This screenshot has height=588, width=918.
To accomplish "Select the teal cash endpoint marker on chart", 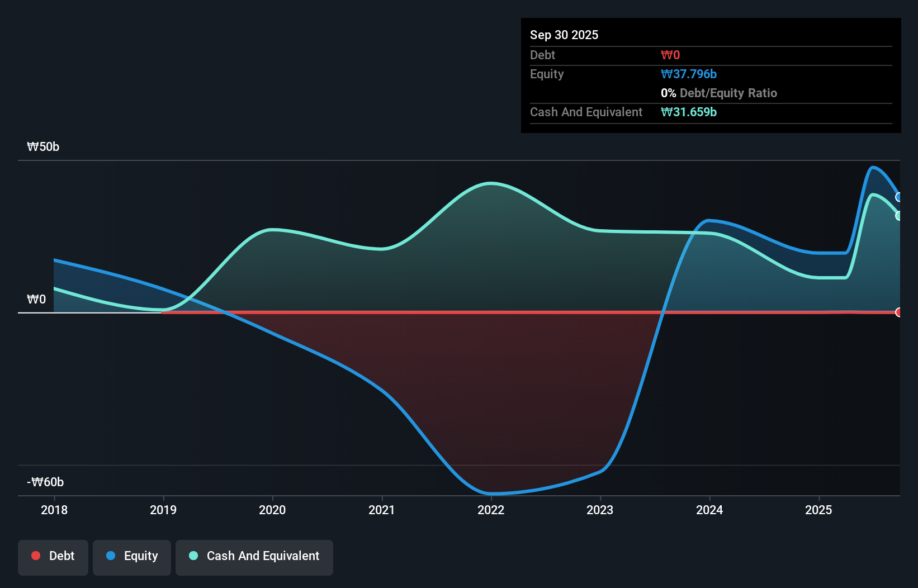I will (898, 216).
